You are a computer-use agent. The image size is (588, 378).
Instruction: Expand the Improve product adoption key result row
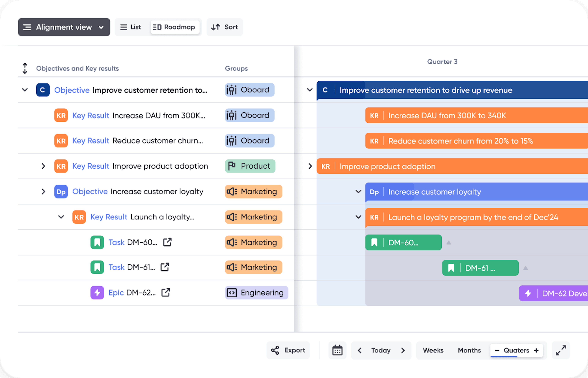tap(43, 166)
